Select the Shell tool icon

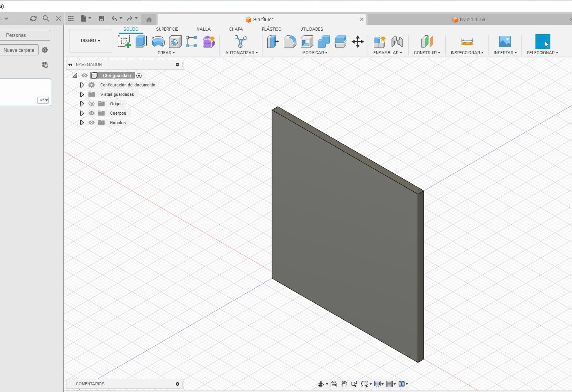pyautogui.click(x=307, y=42)
